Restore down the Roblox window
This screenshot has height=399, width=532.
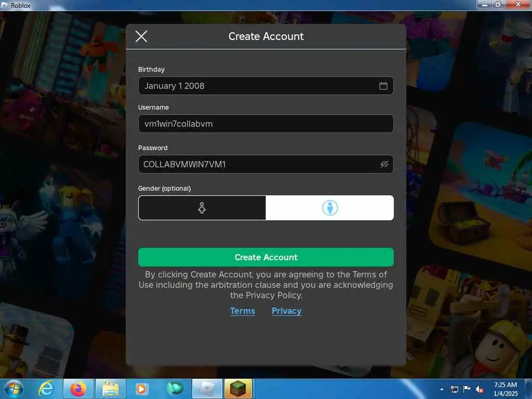(x=498, y=5)
